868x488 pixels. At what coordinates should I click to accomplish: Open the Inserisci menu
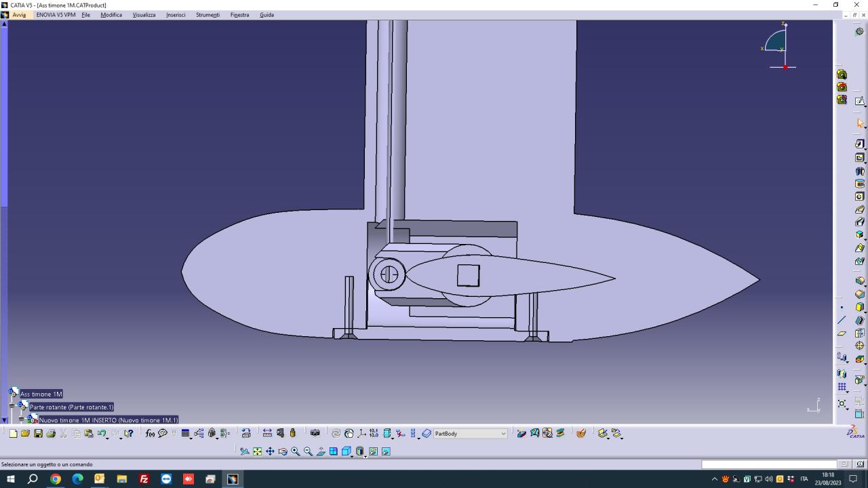tap(176, 15)
